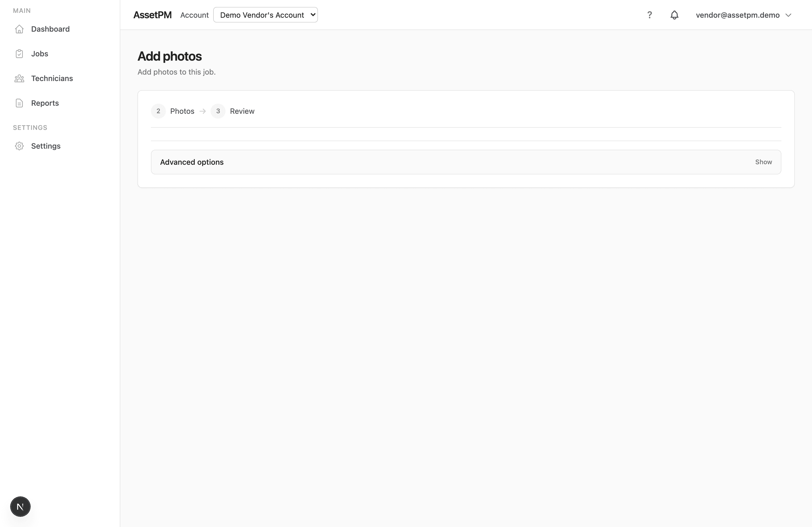View Reports via the document icon
812x527 pixels.
pyautogui.click(x=19, y=103)
